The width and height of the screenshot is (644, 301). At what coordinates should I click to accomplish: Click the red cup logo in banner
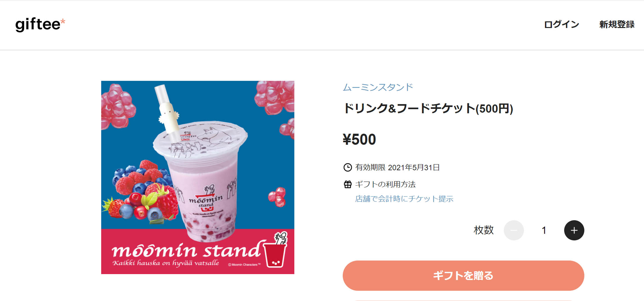[275, 250]
